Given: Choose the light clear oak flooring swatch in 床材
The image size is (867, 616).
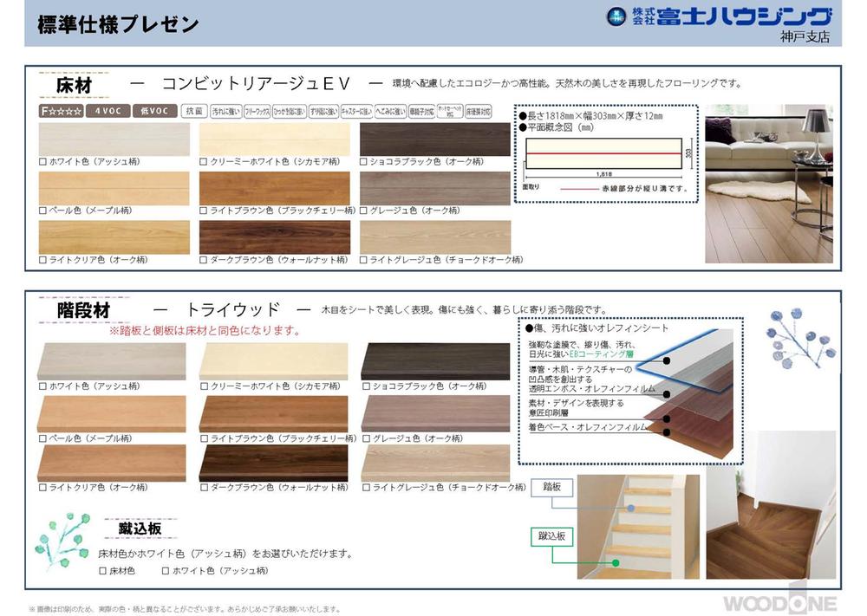Looking at the screenshot, I should coord(114,237).
